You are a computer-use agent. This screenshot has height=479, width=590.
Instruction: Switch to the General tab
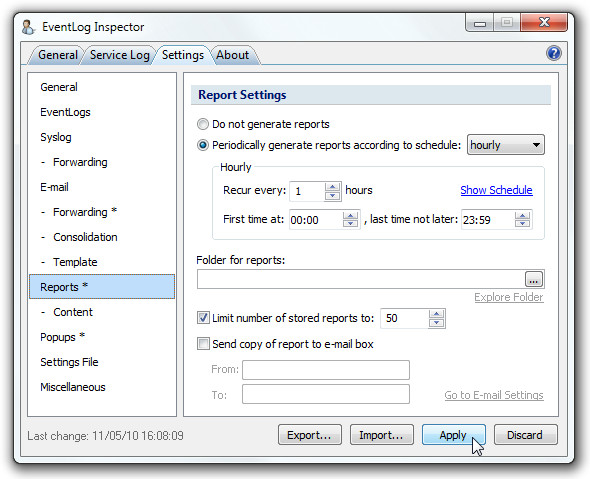(x=58, y=55)
